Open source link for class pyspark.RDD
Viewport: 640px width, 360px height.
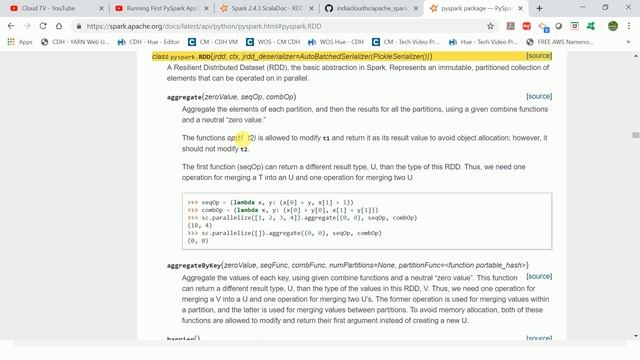[x=539, y=56]
